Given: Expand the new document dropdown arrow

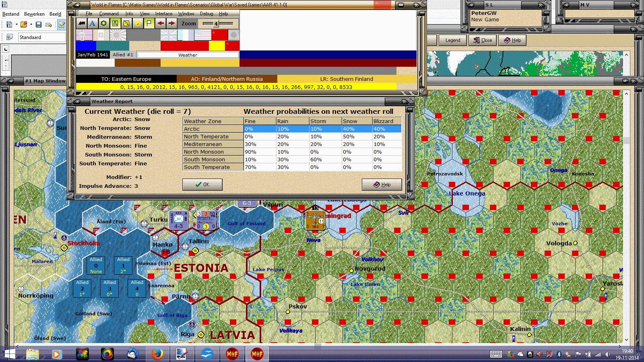Looking at the screenshot, I should 17,25.
